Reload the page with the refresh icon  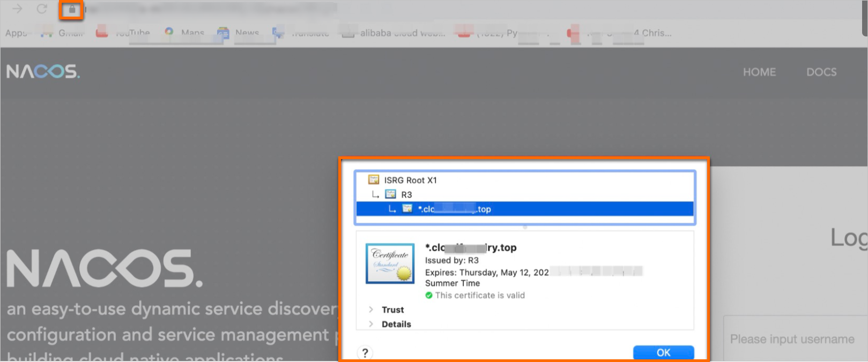point(42,9)
